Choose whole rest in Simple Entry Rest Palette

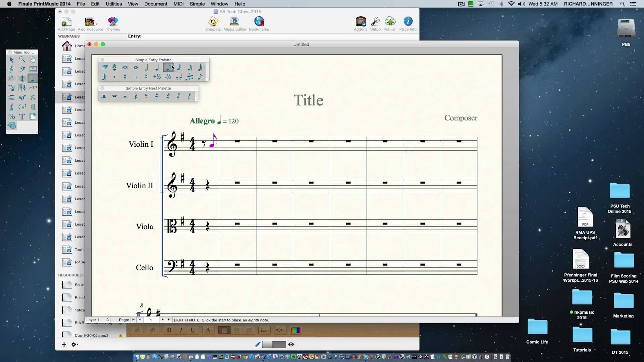pos(114,96)
